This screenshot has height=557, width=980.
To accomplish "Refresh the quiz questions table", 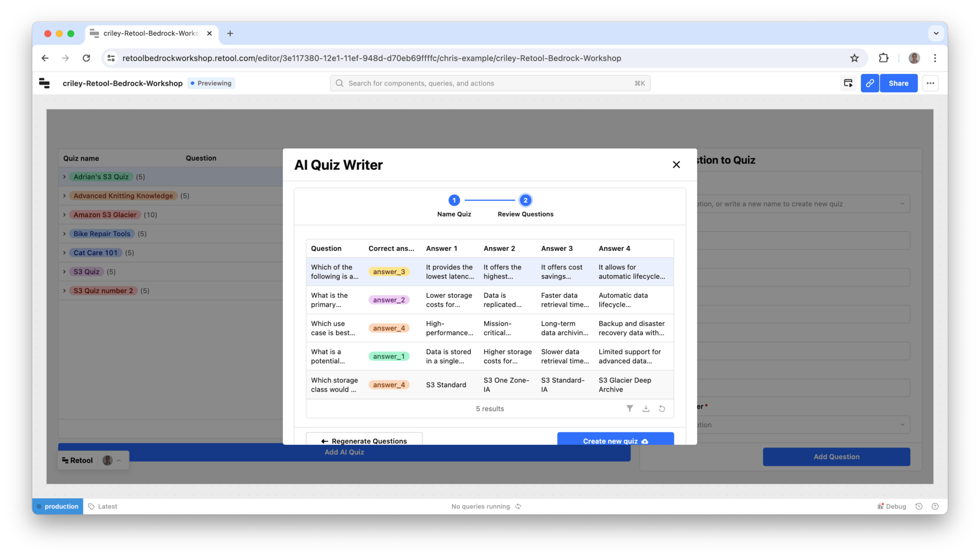I will (x=662, y=408).
